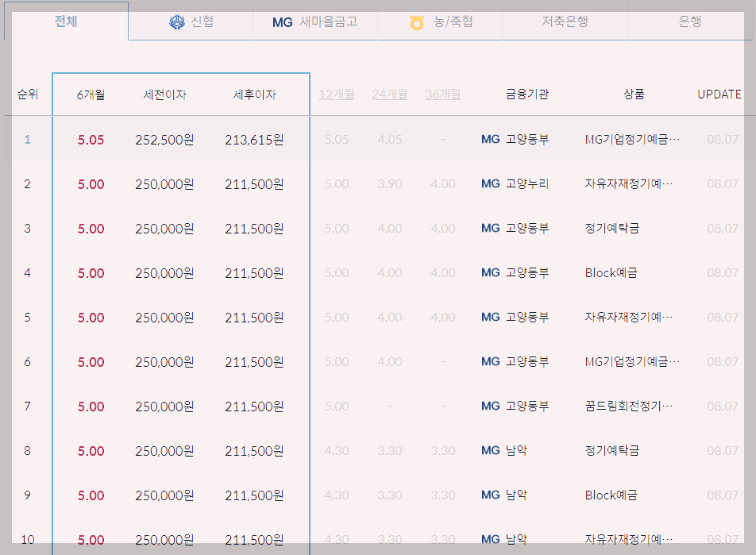Open Block예금 product in rank 4

pos(611,273)
